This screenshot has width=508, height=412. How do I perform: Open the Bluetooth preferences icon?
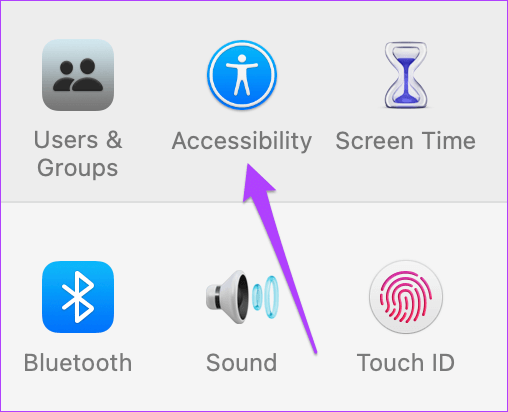(x=78, y=297)
